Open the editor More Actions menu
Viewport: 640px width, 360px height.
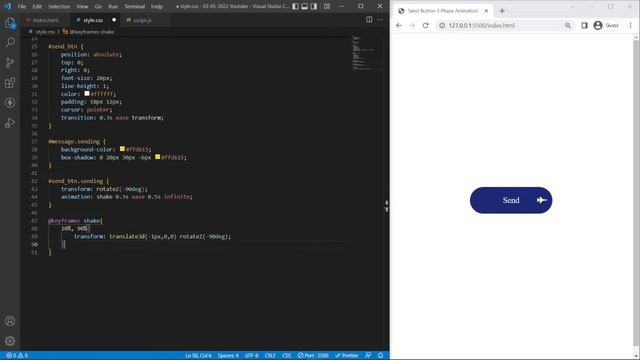pyautogui.click(x=380, y=20)
